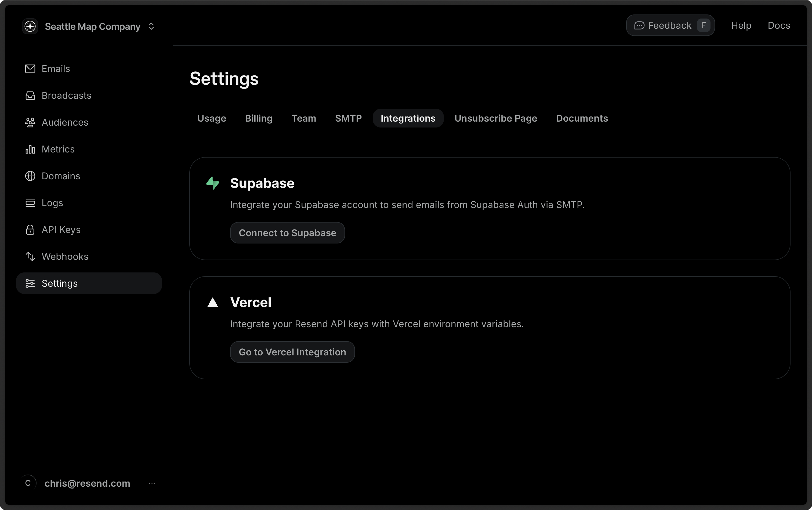The height and width of the screenshot is (510, 812).
Task: Open the Feedback dialog
Action: pos(670,25)
